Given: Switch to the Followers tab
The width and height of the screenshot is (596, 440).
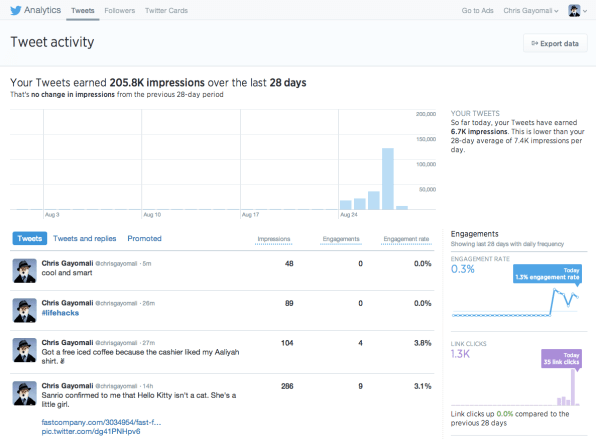Looking at the screenshot, I should (120, 11).
